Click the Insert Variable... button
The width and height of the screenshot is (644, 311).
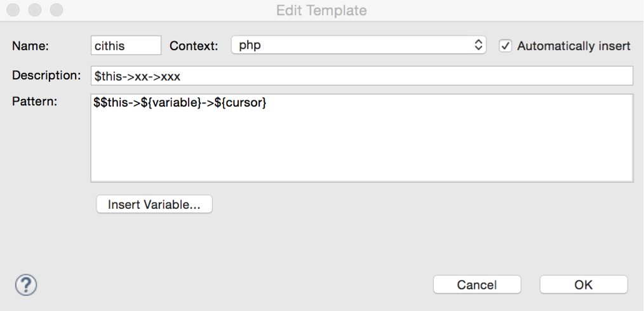click(x=154, y=204)
